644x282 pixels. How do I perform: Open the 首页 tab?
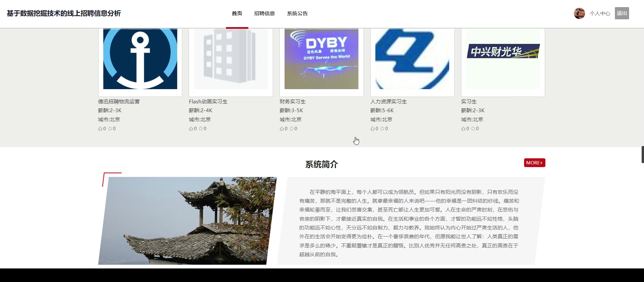point(237,14)
